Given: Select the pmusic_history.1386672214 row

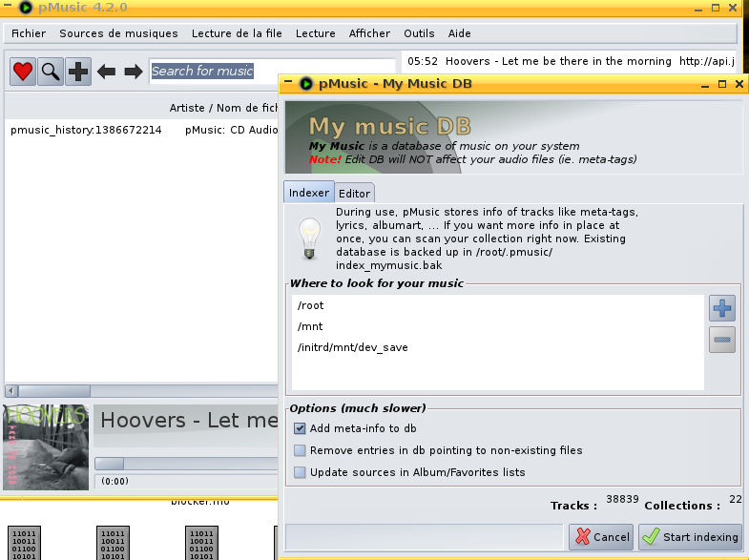Looking at the screenshot, I should 142,130.
